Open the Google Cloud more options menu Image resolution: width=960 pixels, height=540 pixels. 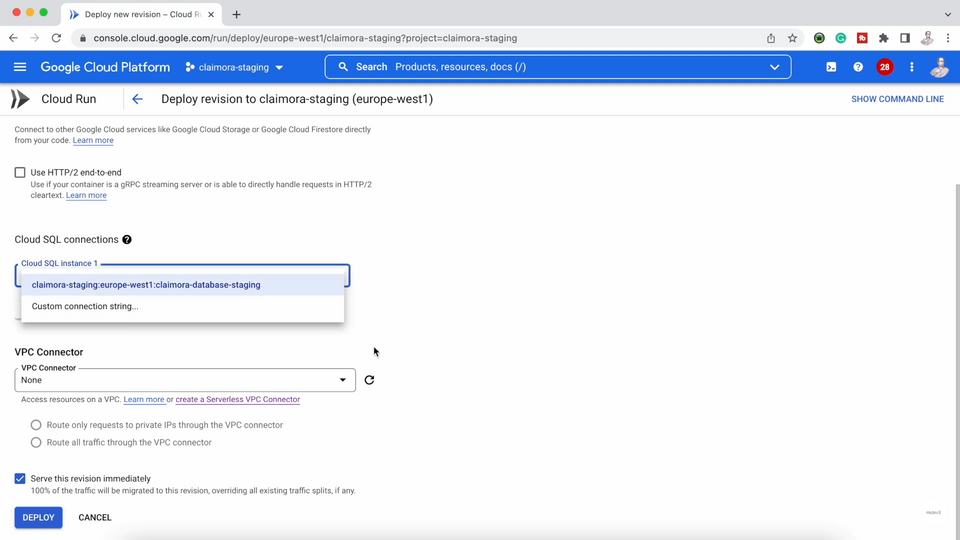[912, 67]
